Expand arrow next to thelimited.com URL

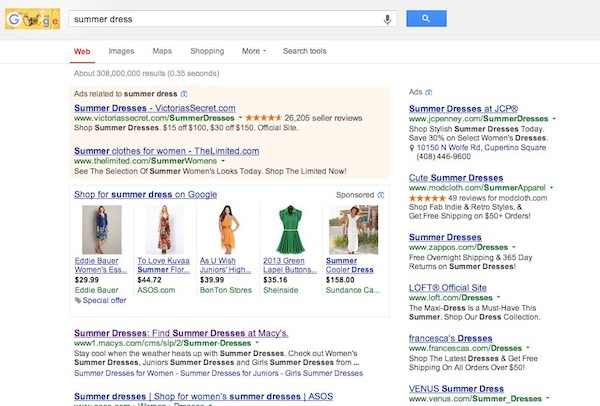223,161
